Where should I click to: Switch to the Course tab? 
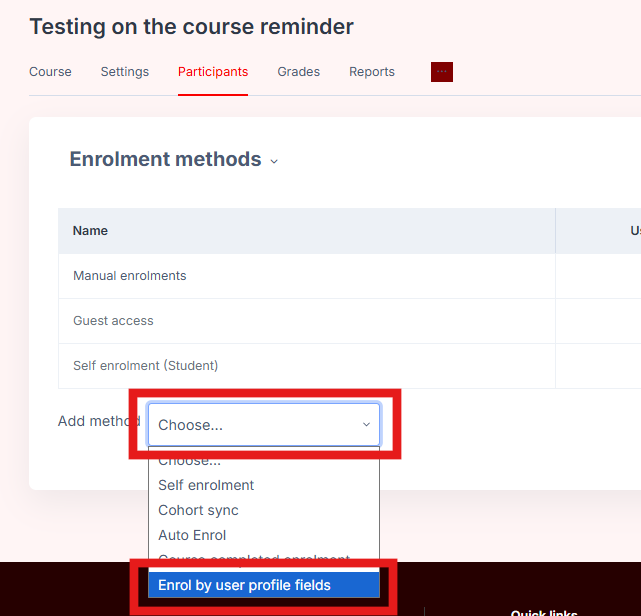tap(50, 72)
